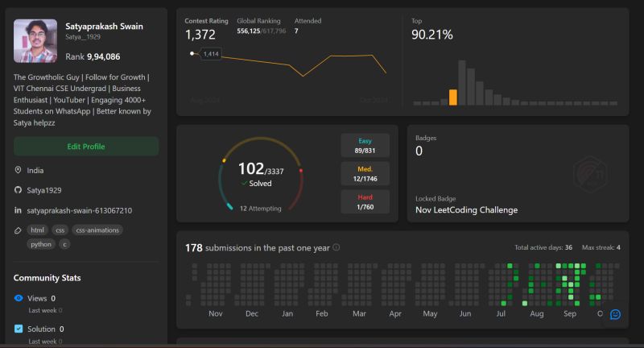Click the profile avatar photo
The width and height of the screenshot is (644, 348).
35,40
